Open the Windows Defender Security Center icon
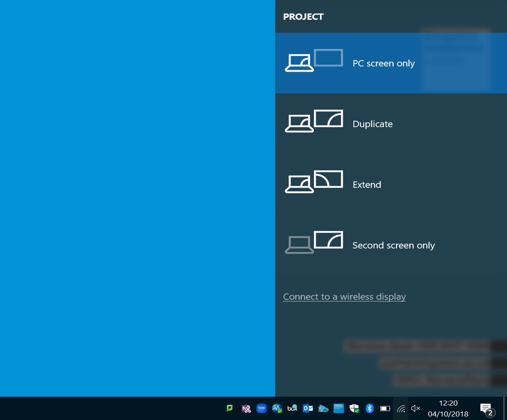 [354, 408]
